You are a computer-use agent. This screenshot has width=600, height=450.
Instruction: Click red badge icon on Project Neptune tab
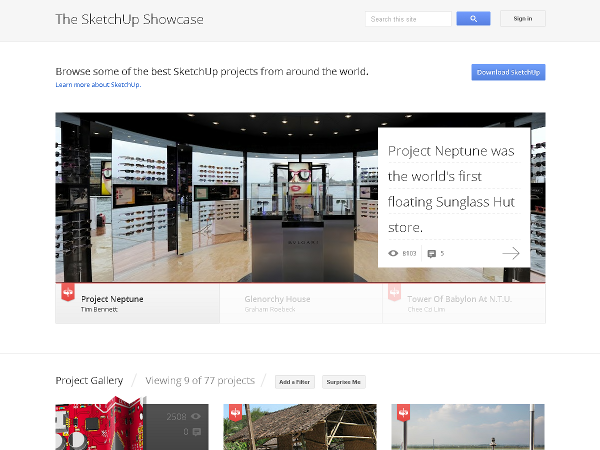[x=68, y=293]
